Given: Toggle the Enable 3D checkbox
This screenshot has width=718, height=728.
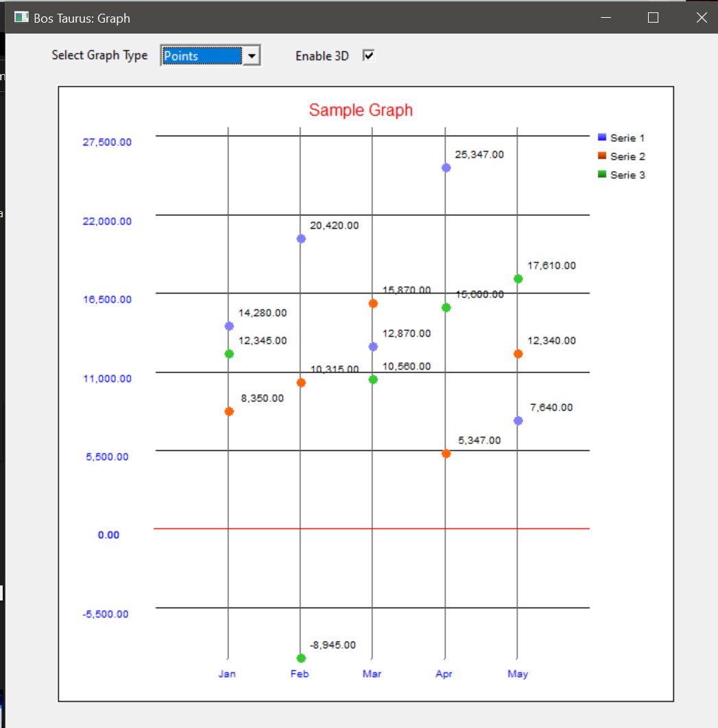Looking at the screenshot, I should 369,56.
